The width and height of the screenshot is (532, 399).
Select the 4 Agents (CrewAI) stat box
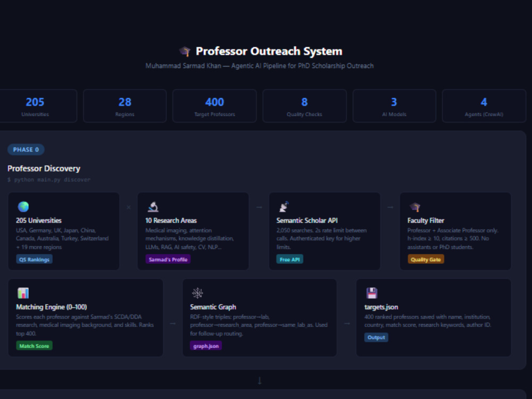click(x=484, y=106)
